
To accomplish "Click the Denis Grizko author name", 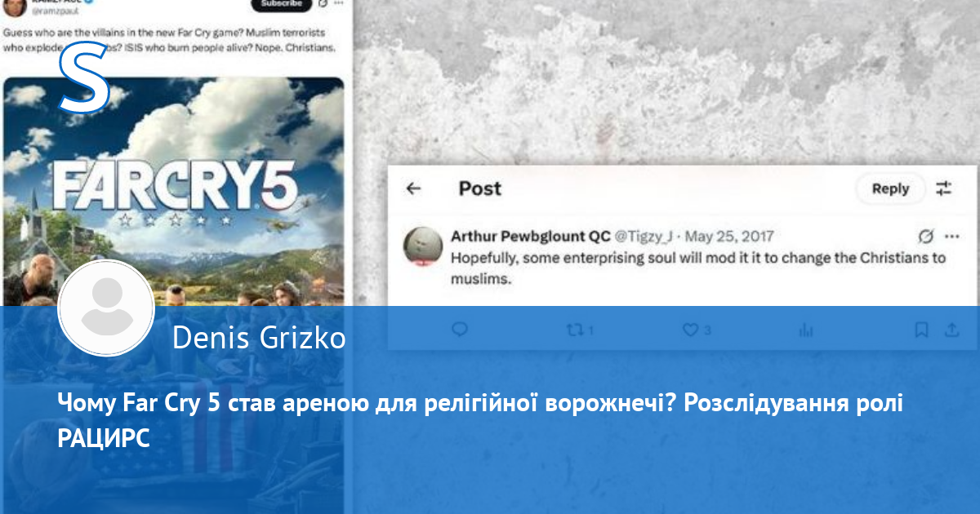I will (x=259, y=338).
